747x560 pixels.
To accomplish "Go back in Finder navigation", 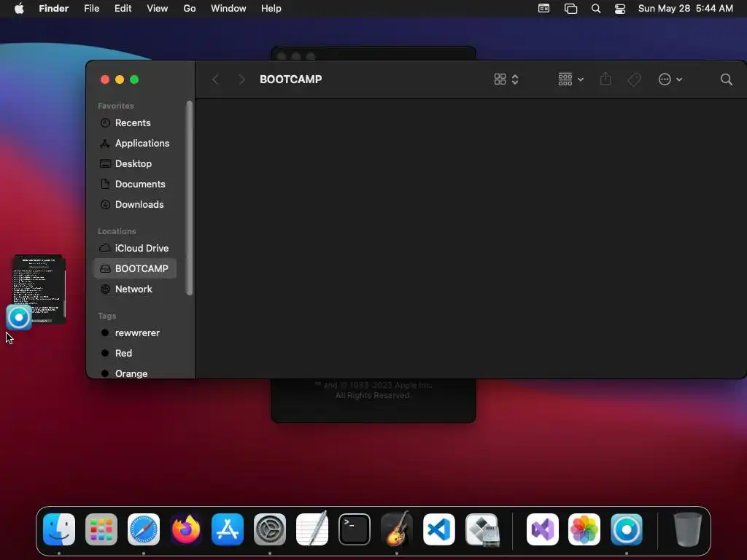I will 215,79.
